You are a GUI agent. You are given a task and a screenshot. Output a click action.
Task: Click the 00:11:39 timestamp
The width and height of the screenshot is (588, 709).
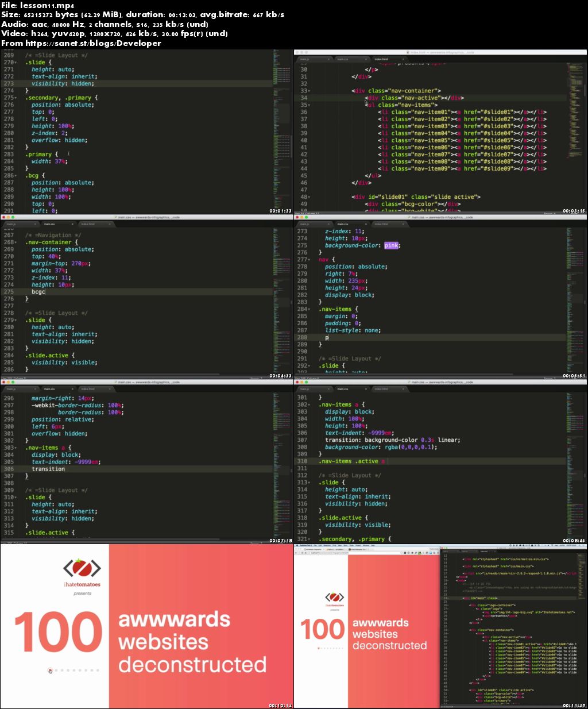click(x=574, y=706)
